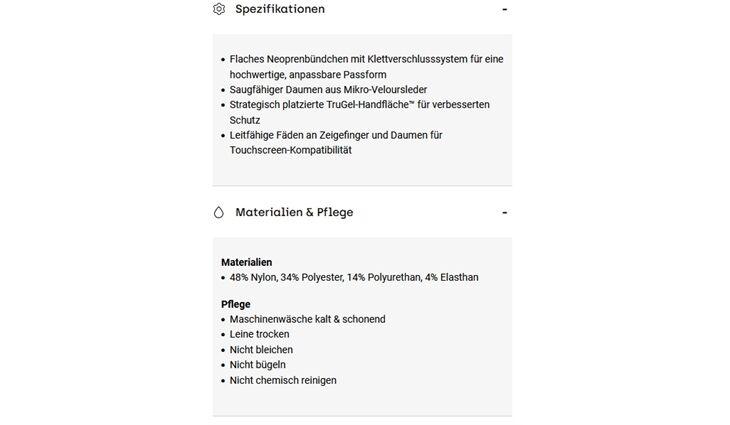Image resolution: width=730 pixels, height=425 pixels.
Task: Select the Flaches Neoprenbündchen bullet text
Action: pos(366,67)
